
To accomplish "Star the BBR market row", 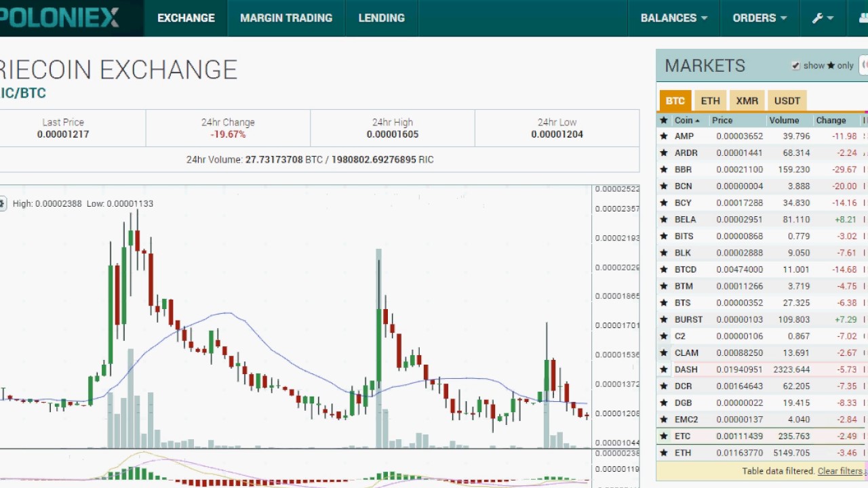I will click(x=664, y=169).
